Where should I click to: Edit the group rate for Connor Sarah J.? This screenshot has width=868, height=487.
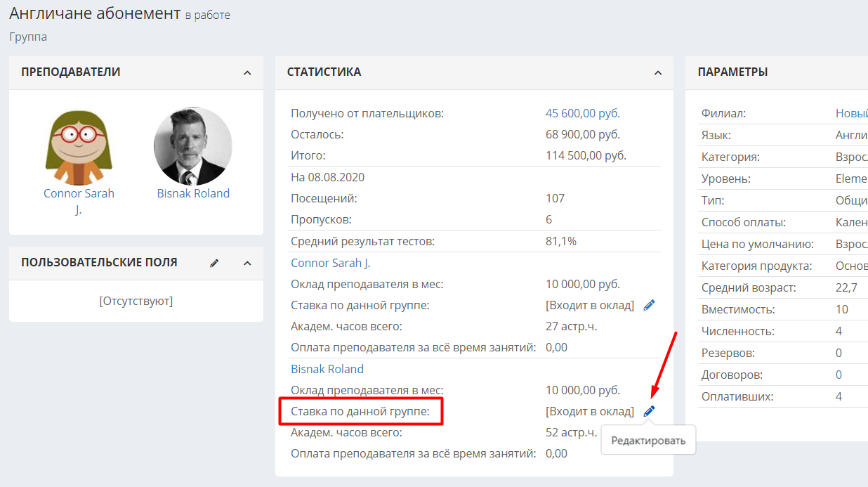point(649,305)
